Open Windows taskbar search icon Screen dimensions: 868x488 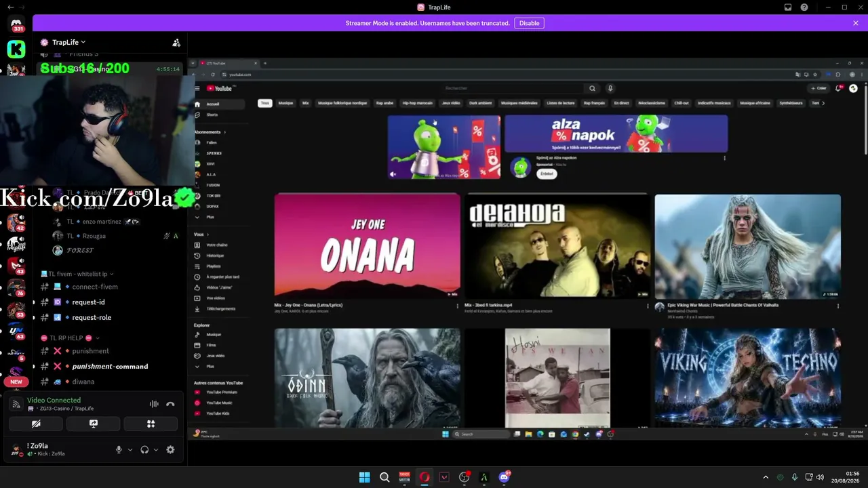[384, 477]
